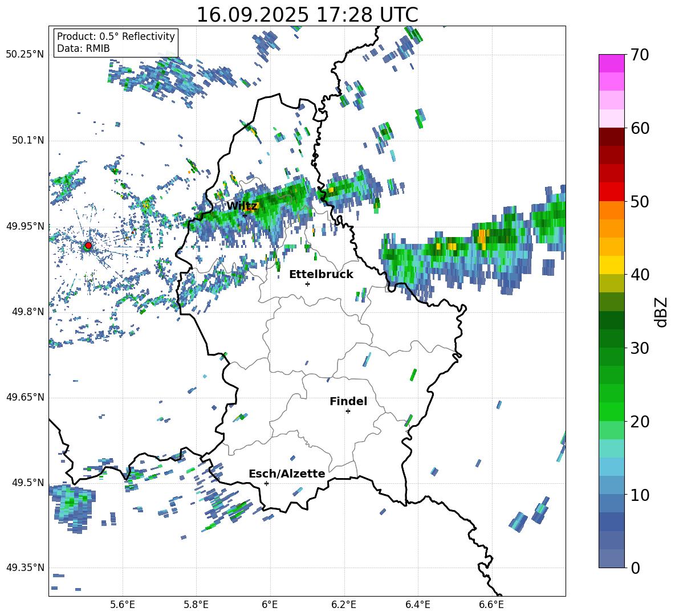Click the 30 value on colorbar
This screenshot has width=675, height=616.
640,348
